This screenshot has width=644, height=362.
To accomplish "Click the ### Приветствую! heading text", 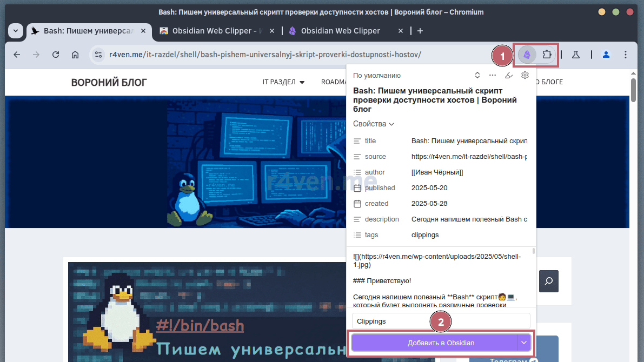I will point(382,281).
